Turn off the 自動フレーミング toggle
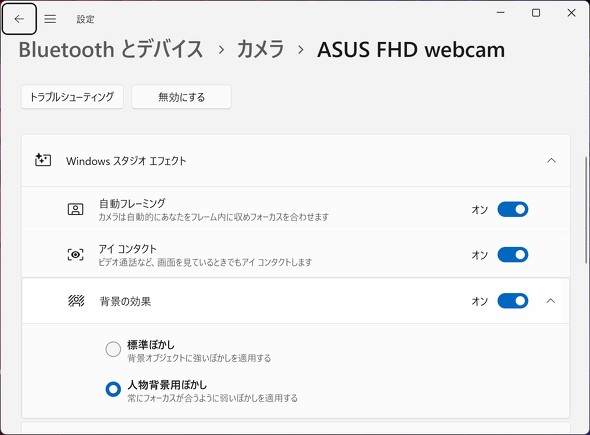This screenshot has height=435, width=590. (x=512, y=209)
